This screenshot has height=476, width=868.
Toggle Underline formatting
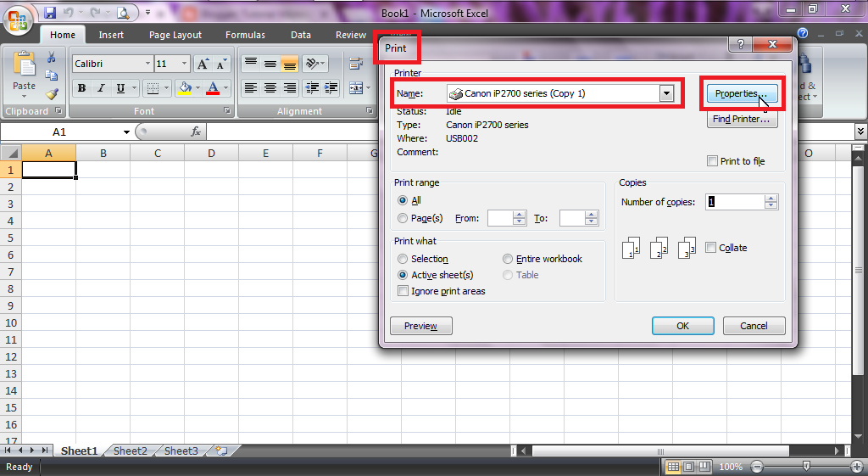coord(120,88)
